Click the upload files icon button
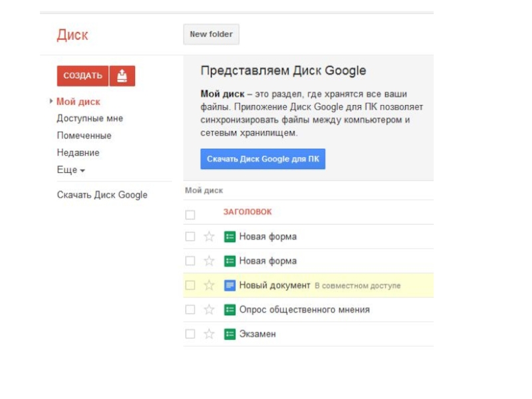 122,76
